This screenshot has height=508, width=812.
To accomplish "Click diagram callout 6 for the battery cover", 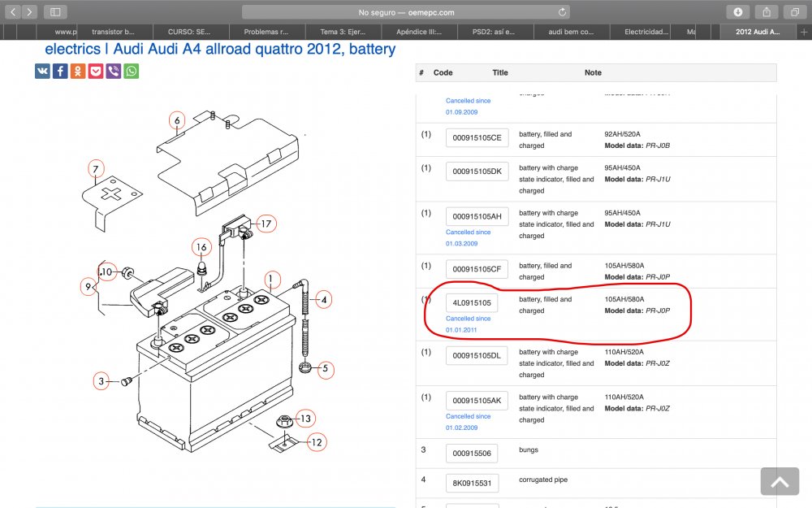I will coord(177,121).
